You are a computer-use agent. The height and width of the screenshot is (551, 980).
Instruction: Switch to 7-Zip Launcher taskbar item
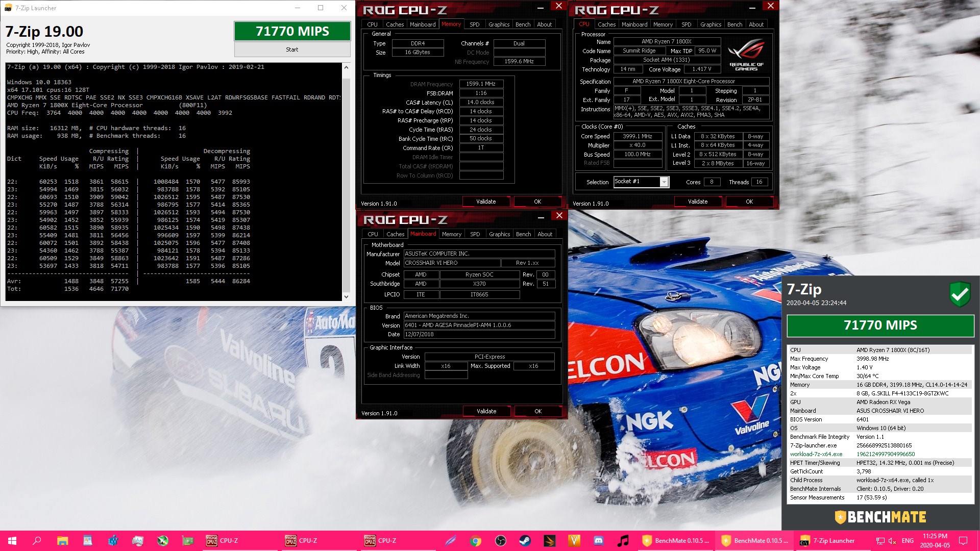(834, 541)
